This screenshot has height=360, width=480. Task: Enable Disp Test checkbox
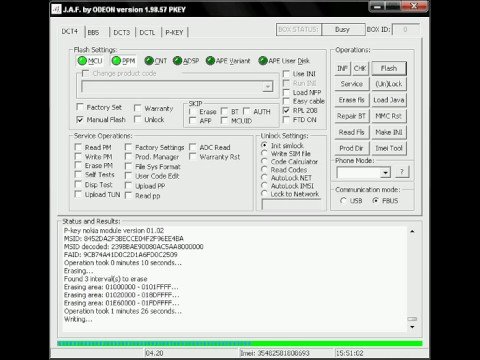78,184
